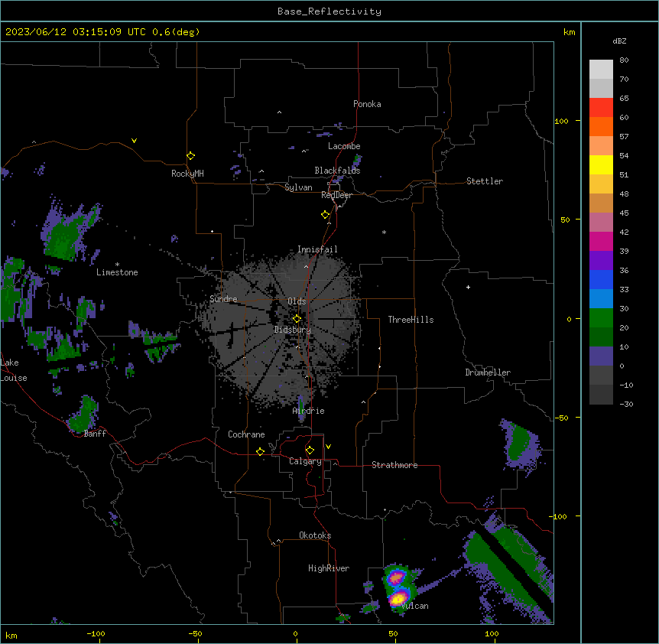
Task: Click the Airdrie city label
Action: coord(308,411)
